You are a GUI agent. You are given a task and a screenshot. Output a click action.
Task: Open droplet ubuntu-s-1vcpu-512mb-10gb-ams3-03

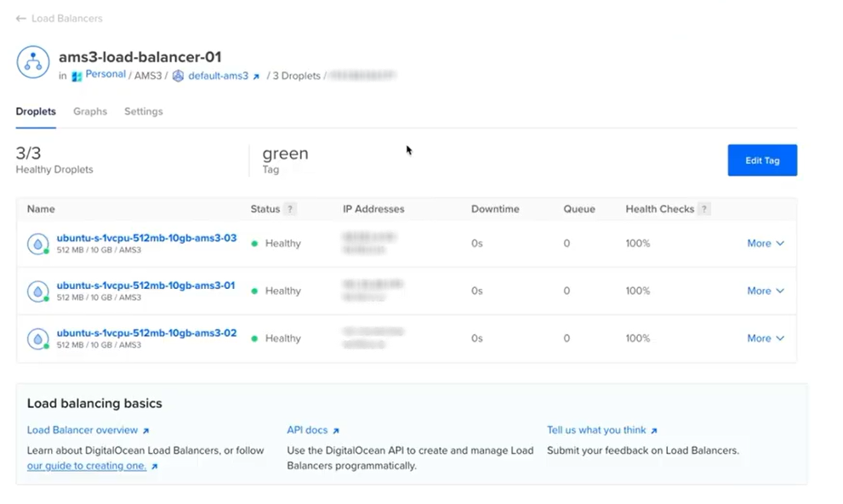coord(146,238)
